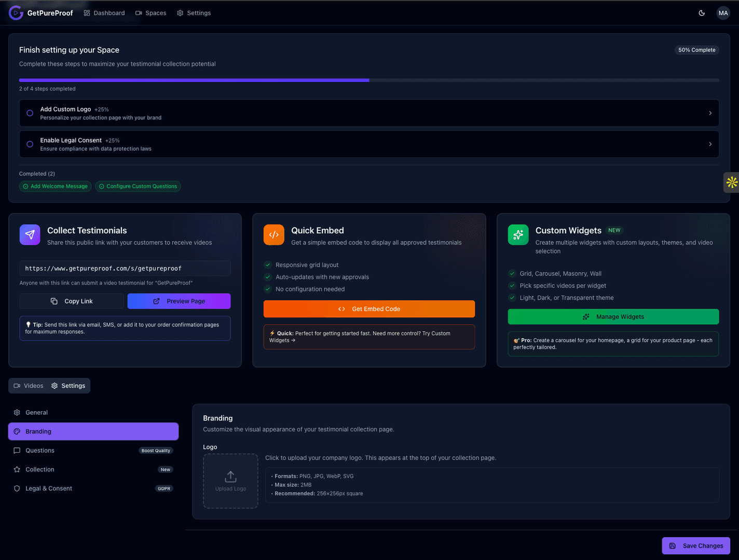Image resolution: width=739 pixels, height=560 pixels.
Task: Click the Dashboard grid icon
Action: point(87,13)
